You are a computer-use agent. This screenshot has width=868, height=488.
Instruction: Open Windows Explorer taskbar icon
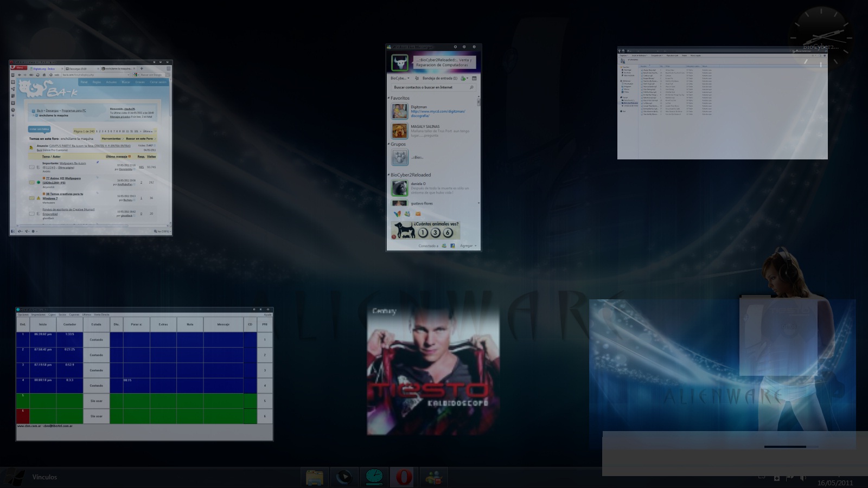pyautogui.click(x=315, y=477)
